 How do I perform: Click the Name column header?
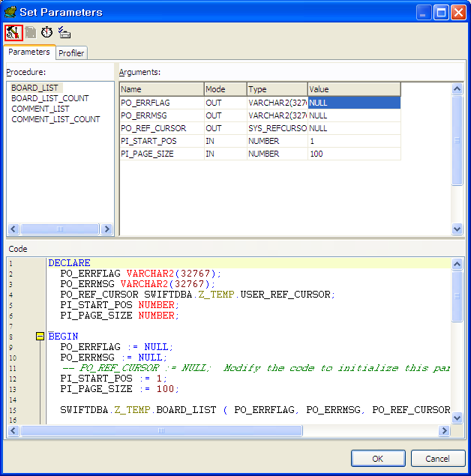161,89
